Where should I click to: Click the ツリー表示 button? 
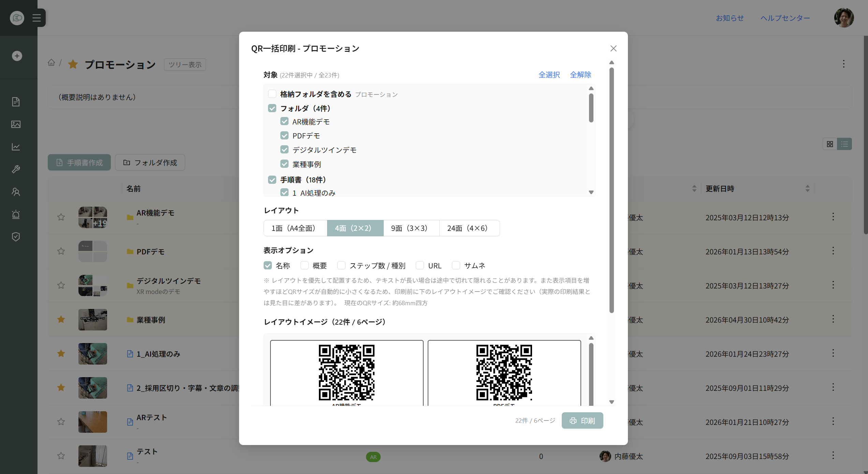coord(185,64)
